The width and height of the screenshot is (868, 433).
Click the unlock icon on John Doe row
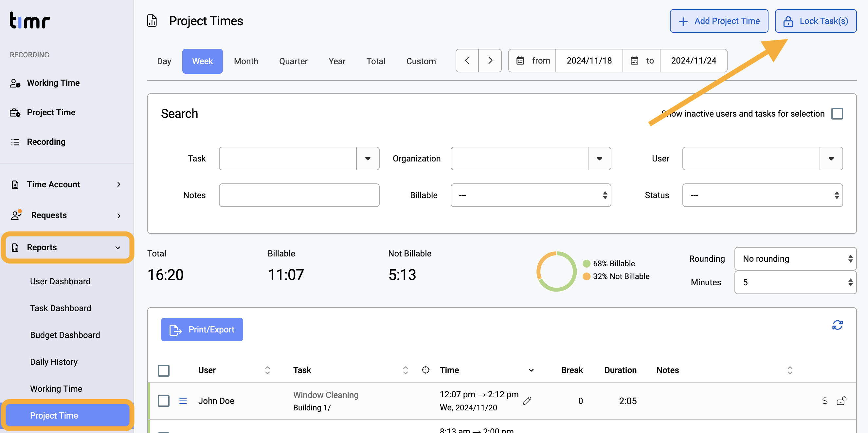point(841,401)
